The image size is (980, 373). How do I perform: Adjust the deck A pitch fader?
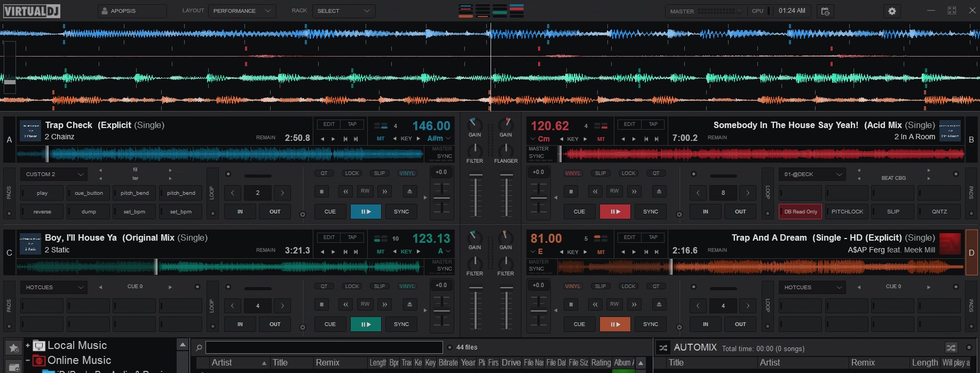coord(441,198)
